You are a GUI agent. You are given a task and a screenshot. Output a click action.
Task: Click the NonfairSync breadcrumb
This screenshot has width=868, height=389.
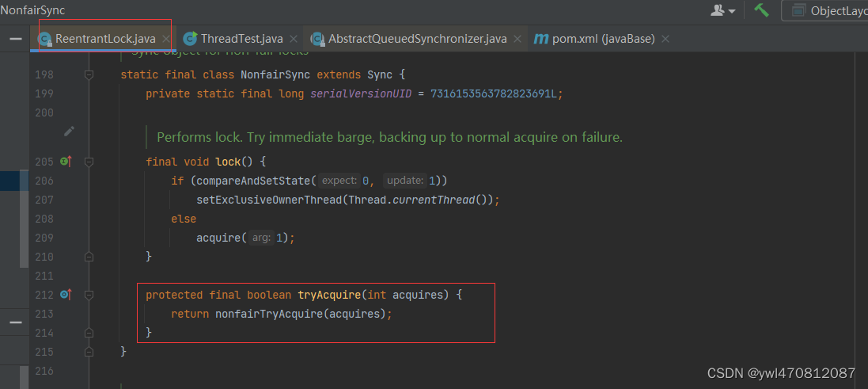click(x=32, y=10)
